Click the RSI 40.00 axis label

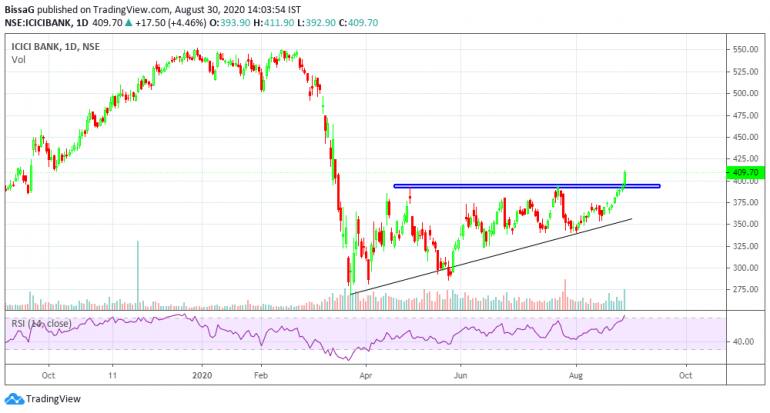[743, 342]
